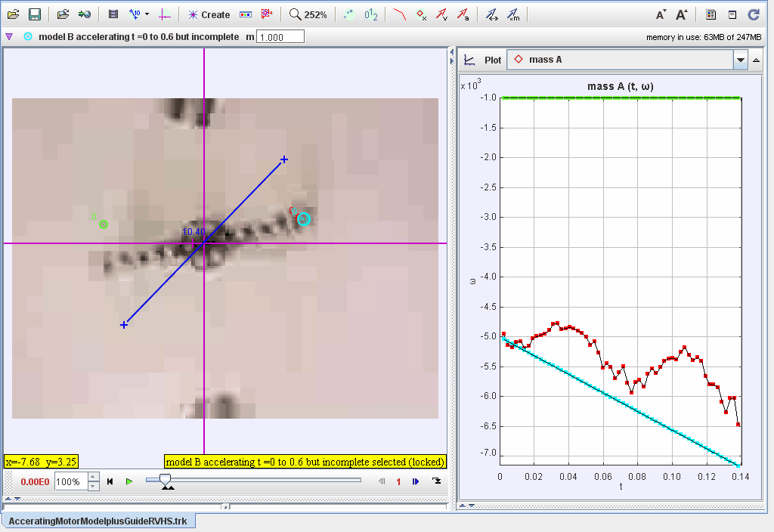774x532 pixels.
Task: Toggle track trails icon
Action: click(x=349, y=15)
